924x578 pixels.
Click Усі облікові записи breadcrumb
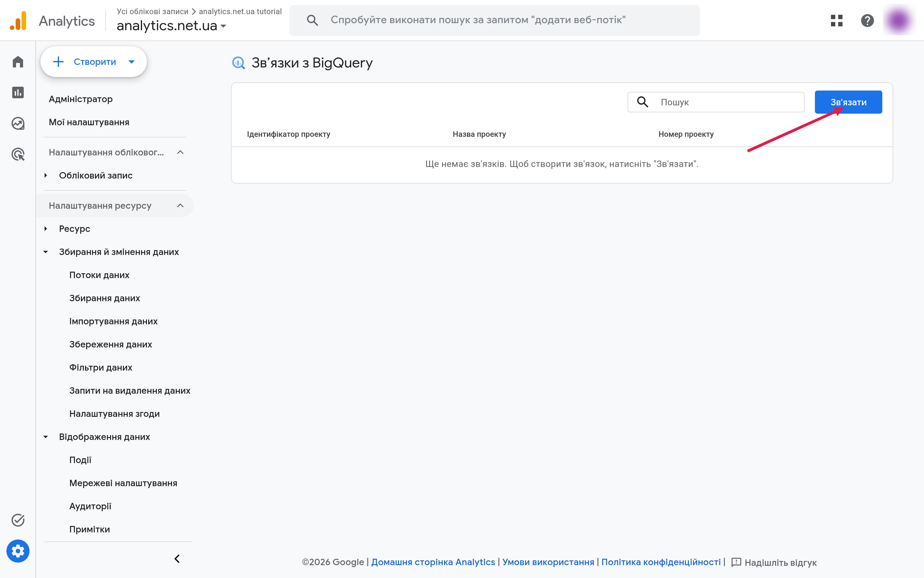pyautogui.click(x=152, y=12)
